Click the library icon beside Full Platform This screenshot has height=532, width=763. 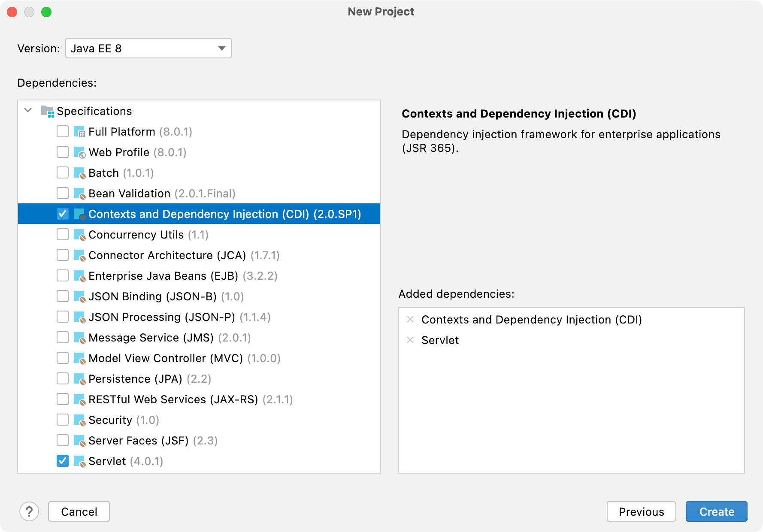click(79, 131)
